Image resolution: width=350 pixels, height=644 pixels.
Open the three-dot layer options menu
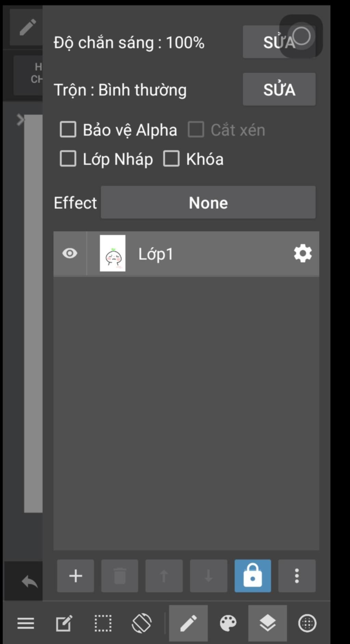click(x=297, y=576)
